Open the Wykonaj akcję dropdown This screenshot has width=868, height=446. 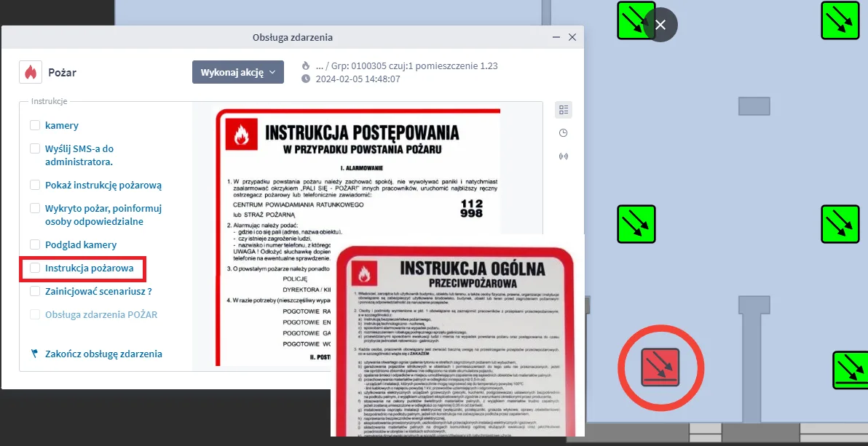pos(238,72)
